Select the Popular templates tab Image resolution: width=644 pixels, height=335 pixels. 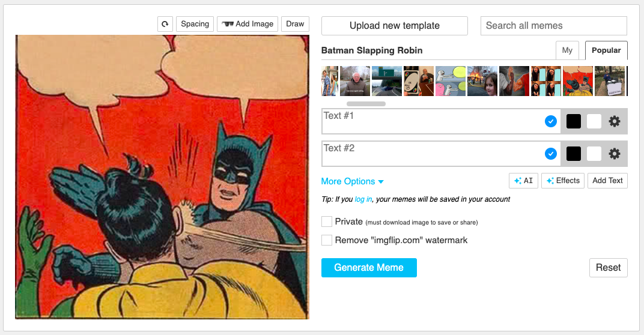606,50
